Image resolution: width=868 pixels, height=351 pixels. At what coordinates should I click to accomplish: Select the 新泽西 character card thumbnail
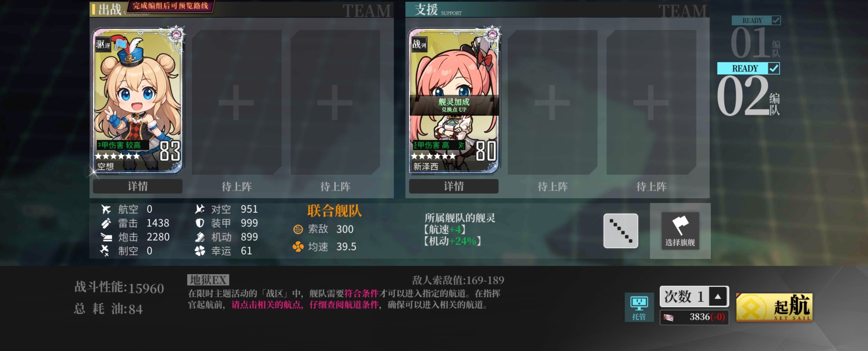click(454, 101)
